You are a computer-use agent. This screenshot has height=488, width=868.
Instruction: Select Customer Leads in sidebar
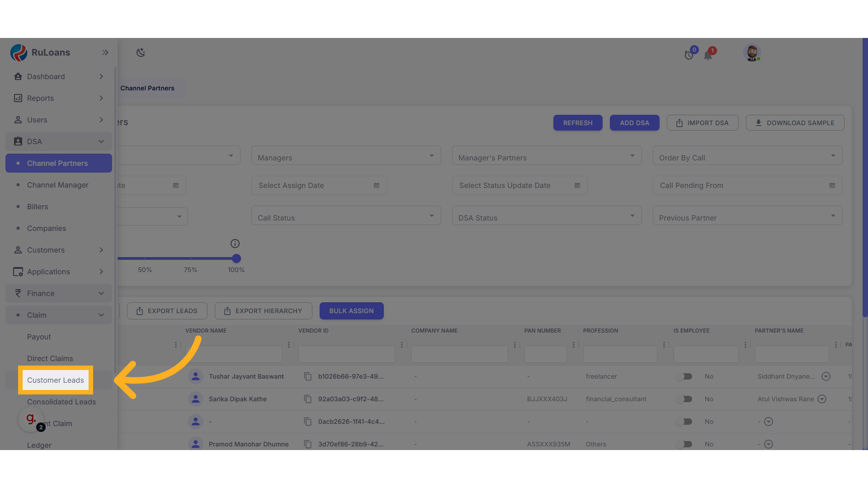tap(56, 380)
